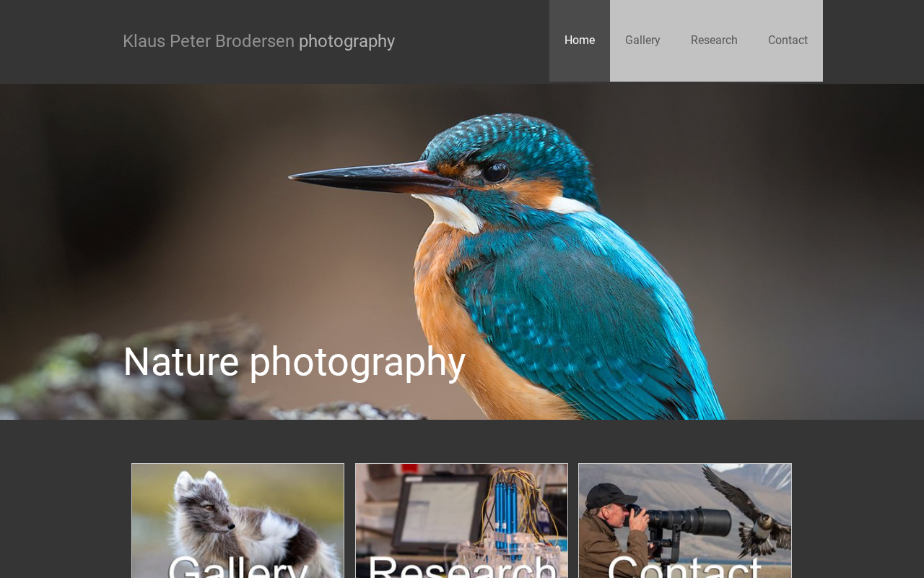Click the Klaus Peter Brodersen site title
Image resolution: width=924 pixels, height=578 pixels.
pos(209,41)
